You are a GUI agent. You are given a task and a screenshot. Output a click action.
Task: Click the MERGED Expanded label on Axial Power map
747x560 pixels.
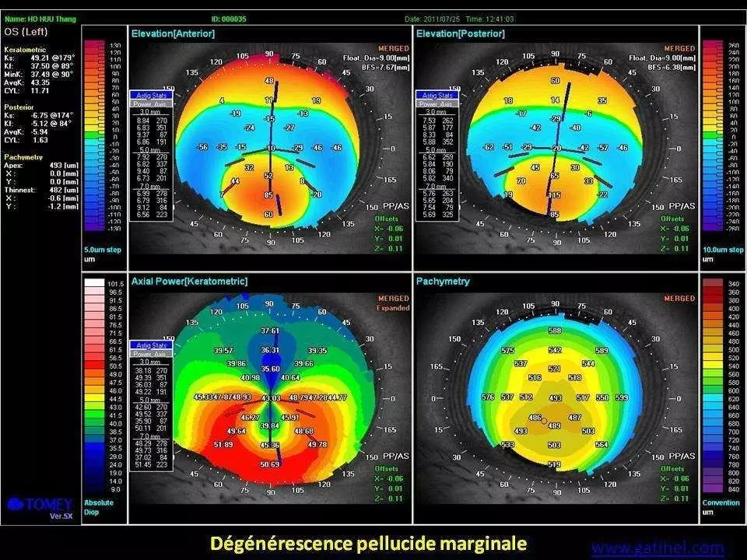[x=393, y=303]
